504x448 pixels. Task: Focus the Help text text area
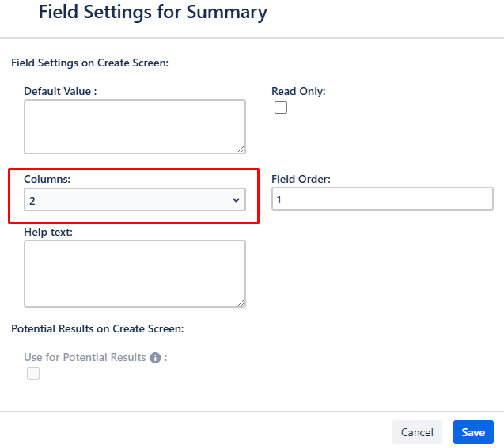(x=135, y=274)
